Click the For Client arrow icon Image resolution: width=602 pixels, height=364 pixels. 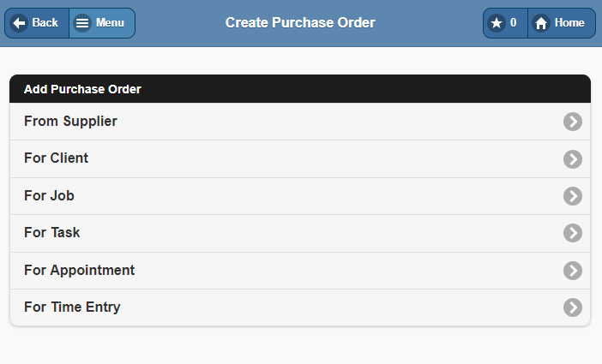click(573, 159)
